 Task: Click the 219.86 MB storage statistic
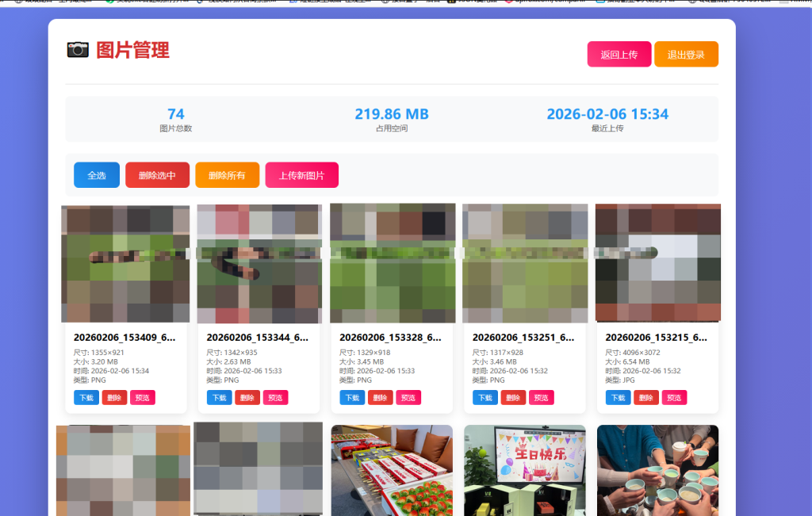(x=392, y=114)
